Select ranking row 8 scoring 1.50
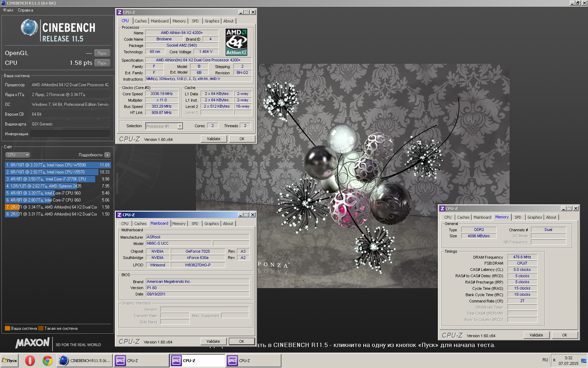This screenshot has height=368, width=588. [58, 214]
